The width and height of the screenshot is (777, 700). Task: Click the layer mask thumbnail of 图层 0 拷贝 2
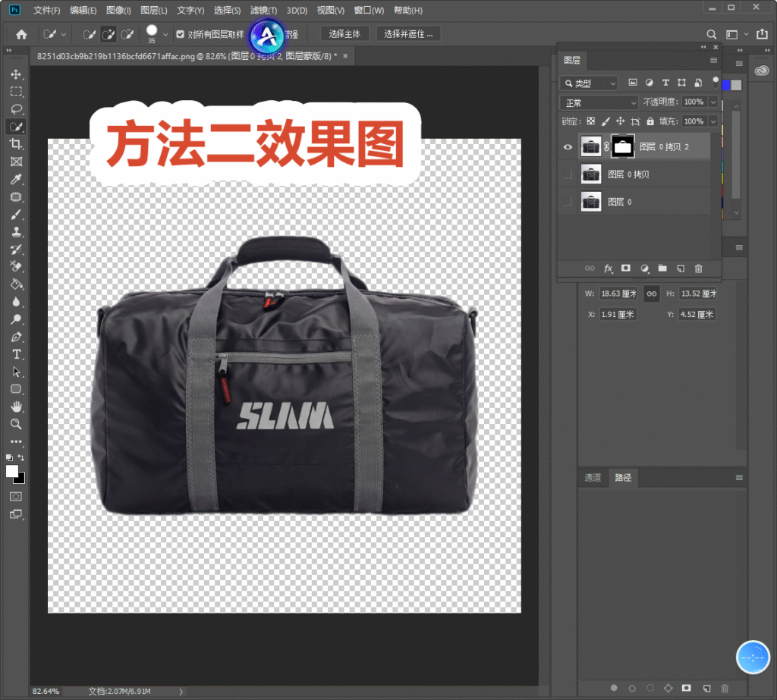click(x=622, y=146)
